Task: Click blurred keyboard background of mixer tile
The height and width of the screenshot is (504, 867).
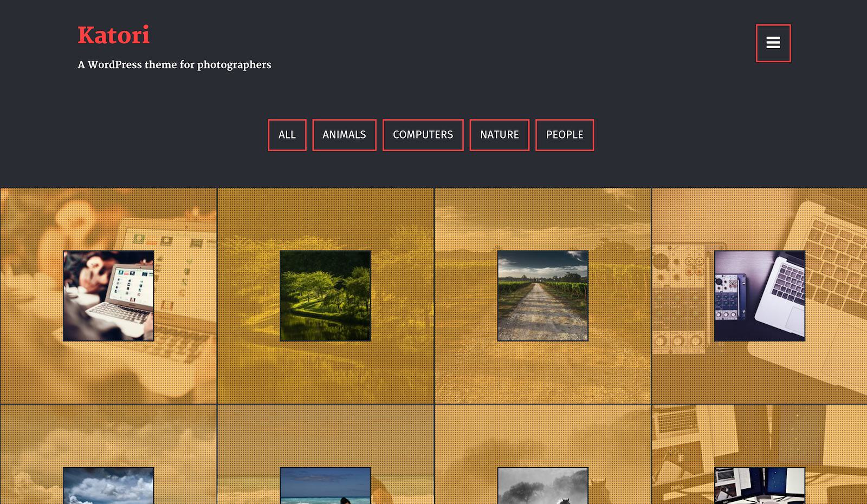Action: tap(834, 254)
